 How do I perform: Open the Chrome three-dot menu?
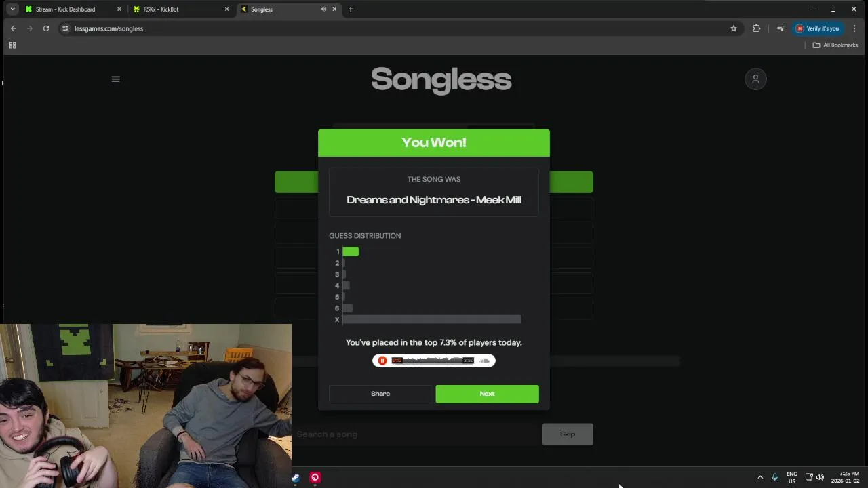click(x=854, y=28)
